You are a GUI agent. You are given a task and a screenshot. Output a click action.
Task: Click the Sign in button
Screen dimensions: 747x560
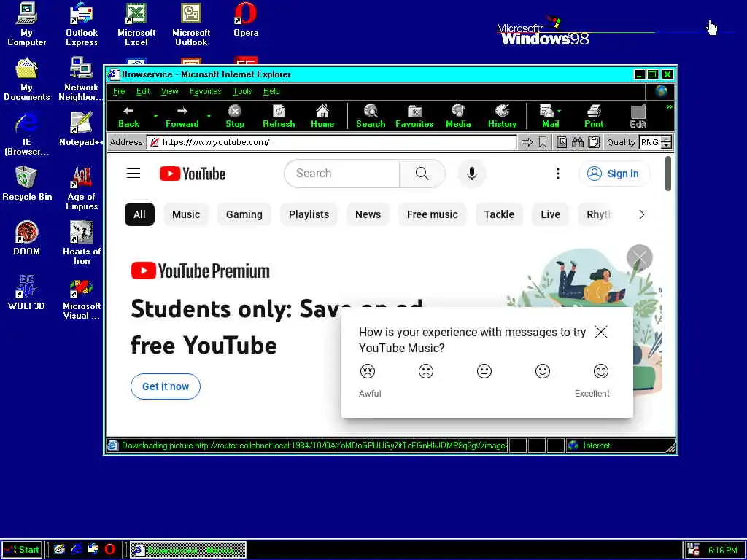pos(614,174)
